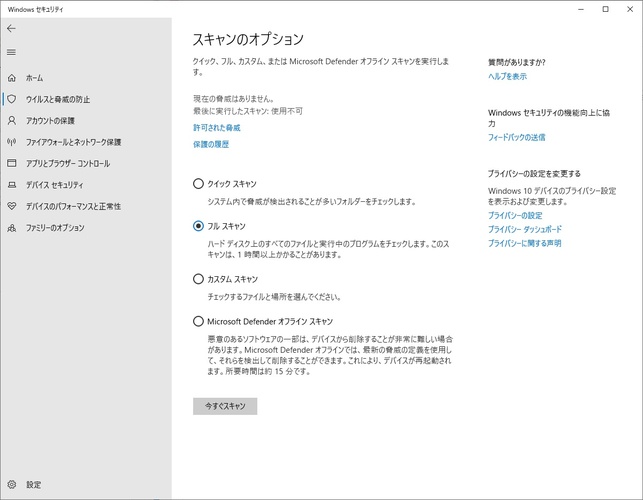Click the family options people icon

pos(12,228)
